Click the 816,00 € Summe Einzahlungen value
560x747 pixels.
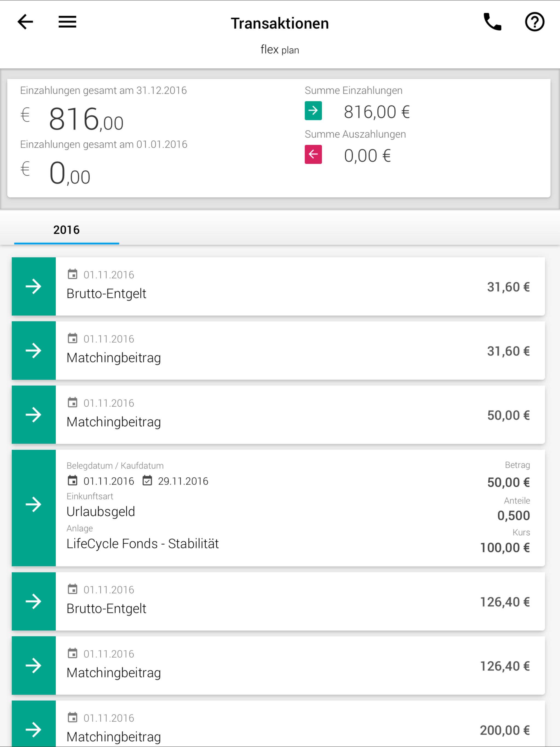(x=377, y=112)
